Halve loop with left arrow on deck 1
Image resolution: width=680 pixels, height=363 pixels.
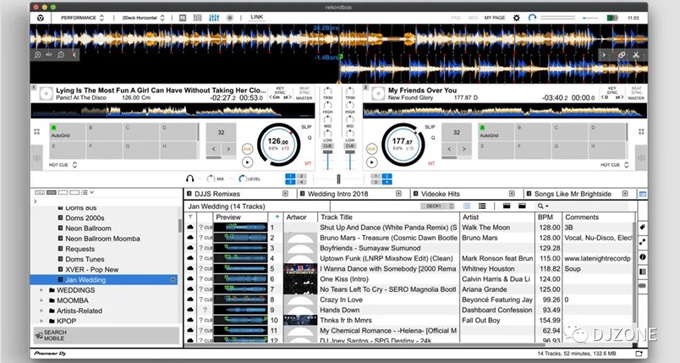pos(213,149)
